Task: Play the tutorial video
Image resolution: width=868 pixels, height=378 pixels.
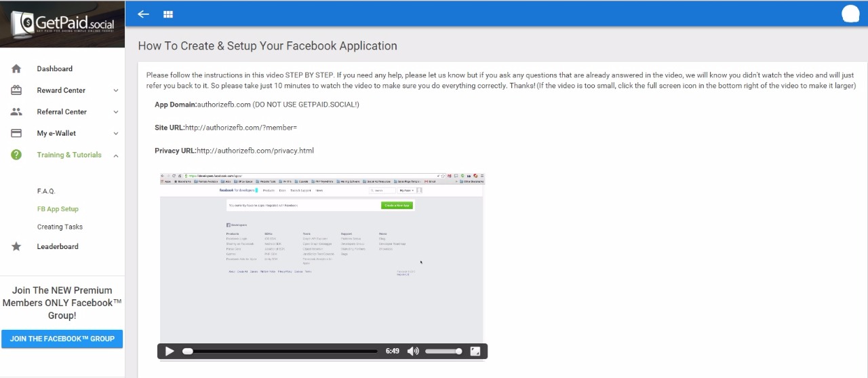Action: click(x=170, y=351)
